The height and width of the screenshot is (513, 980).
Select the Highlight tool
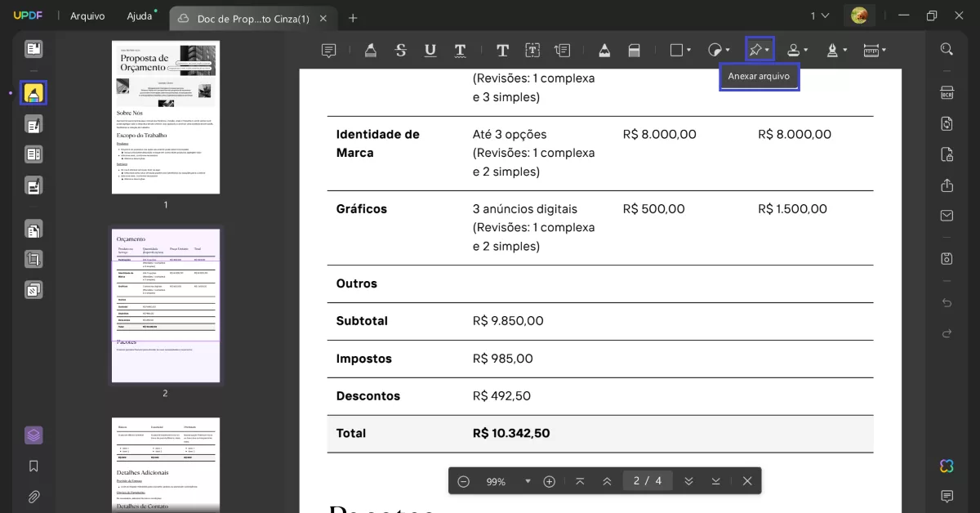coord(371,50)
